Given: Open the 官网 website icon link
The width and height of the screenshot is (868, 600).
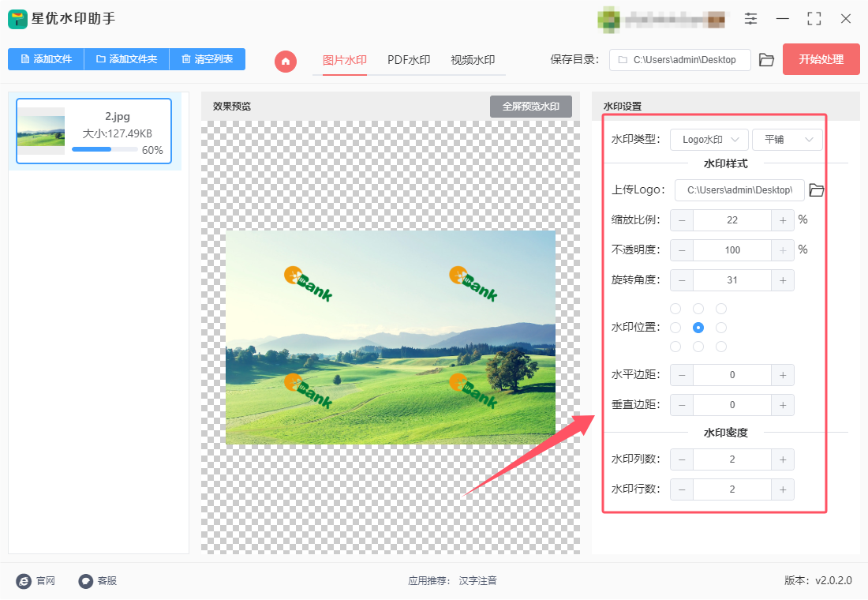Looking at the screenshot, I should click(x=24, y=580).
